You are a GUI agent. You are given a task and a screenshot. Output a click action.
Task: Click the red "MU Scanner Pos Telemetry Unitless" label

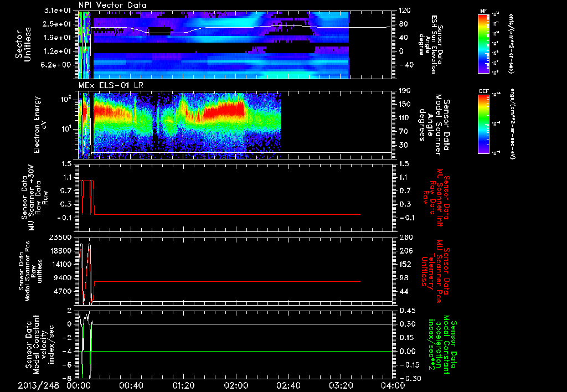point(435,272)
